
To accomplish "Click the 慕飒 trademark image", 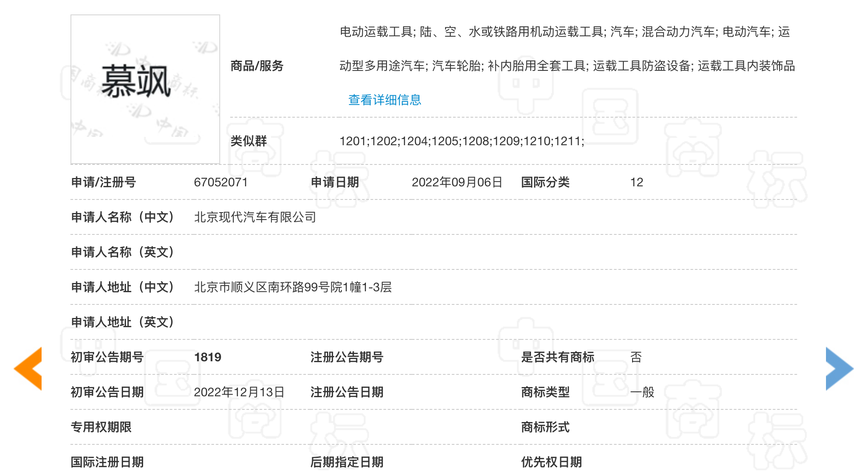I will coord(145,89).
